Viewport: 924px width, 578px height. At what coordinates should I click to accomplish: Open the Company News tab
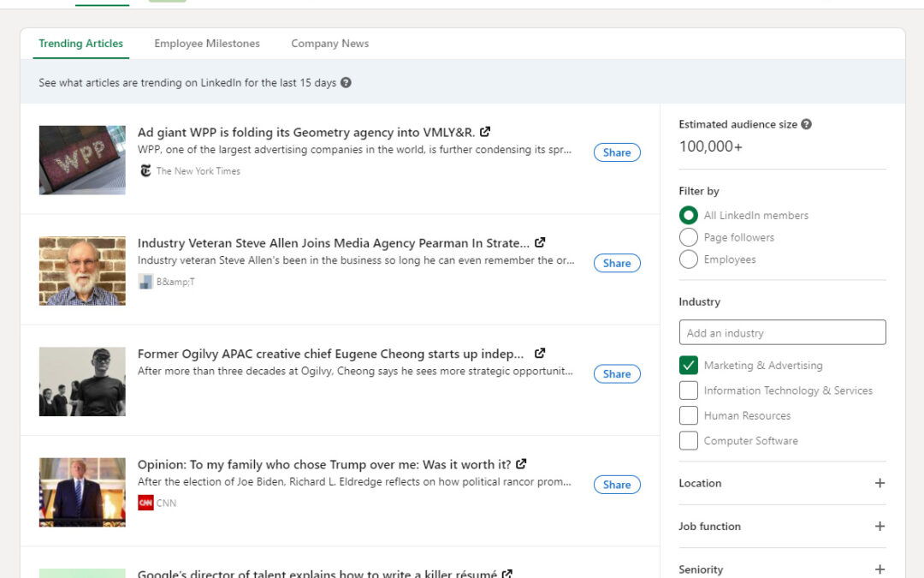click(329, 44)
